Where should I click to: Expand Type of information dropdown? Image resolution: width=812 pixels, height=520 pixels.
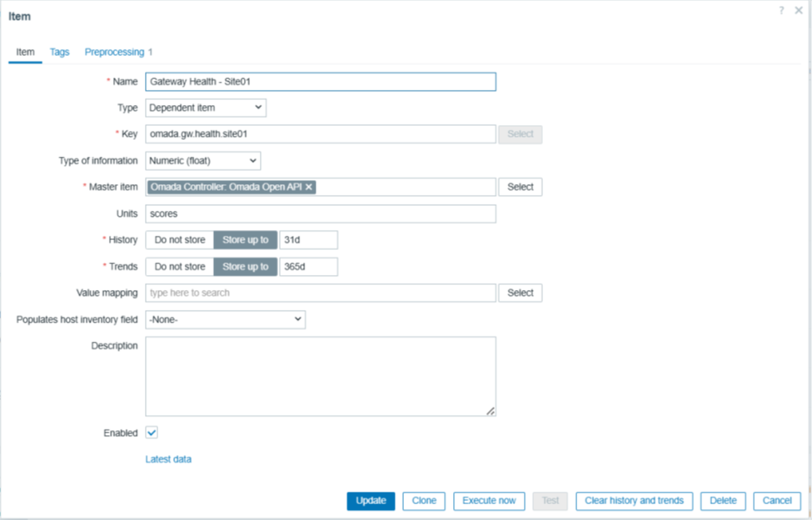[x=202, y=161]
